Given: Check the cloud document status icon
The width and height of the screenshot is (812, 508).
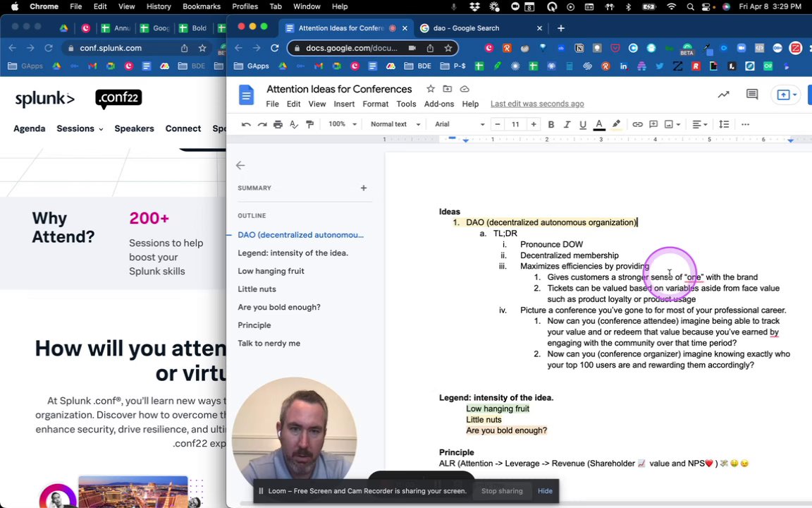Looking at the screenshot, I should [465, 89].
